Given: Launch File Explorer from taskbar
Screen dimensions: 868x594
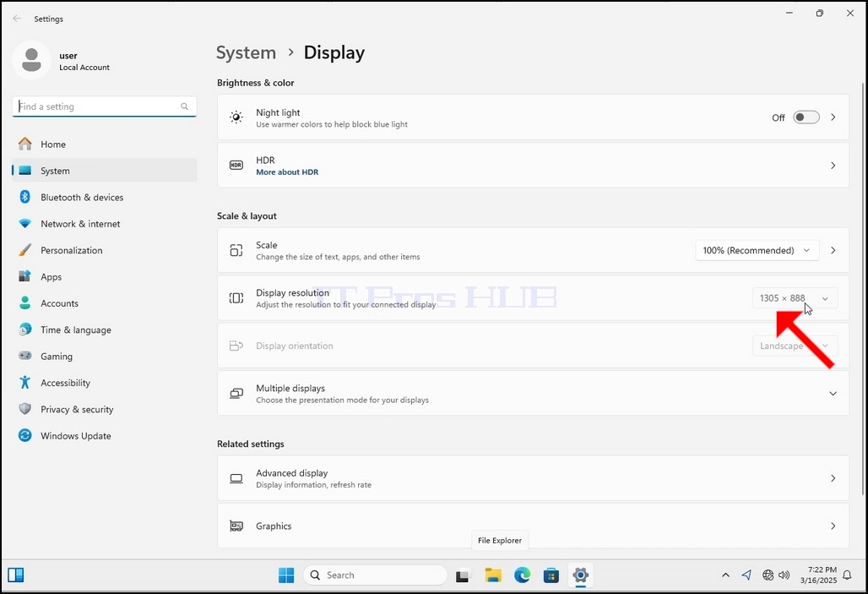Looking at the screenshot, I should (492, 575).
